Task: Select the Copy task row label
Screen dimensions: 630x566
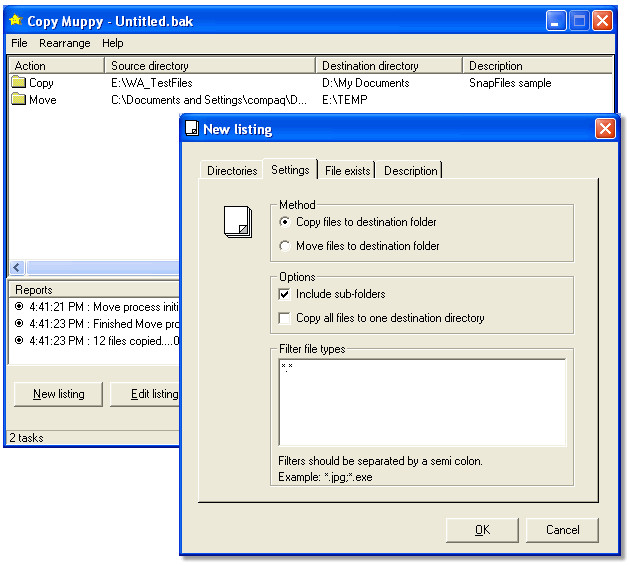Action: (41, 83)
